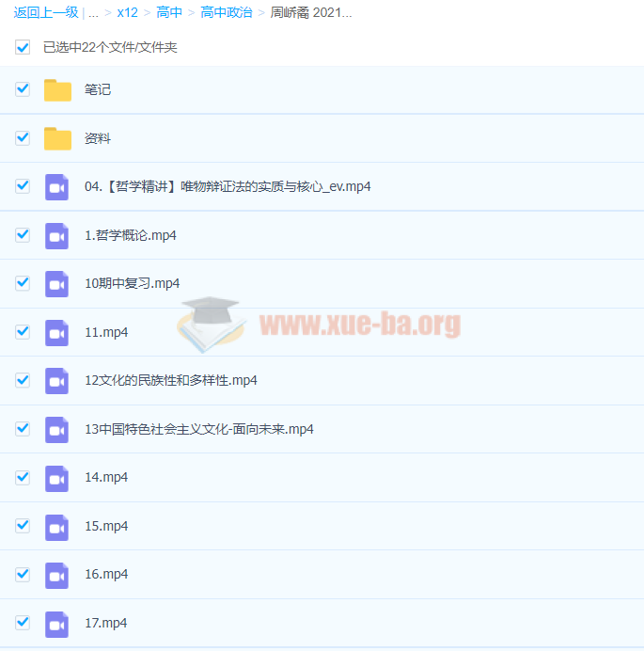This screenshot has width=644, height=651.
Task: Click the 笔记 folder icon
Action: [x=57, y=90]
